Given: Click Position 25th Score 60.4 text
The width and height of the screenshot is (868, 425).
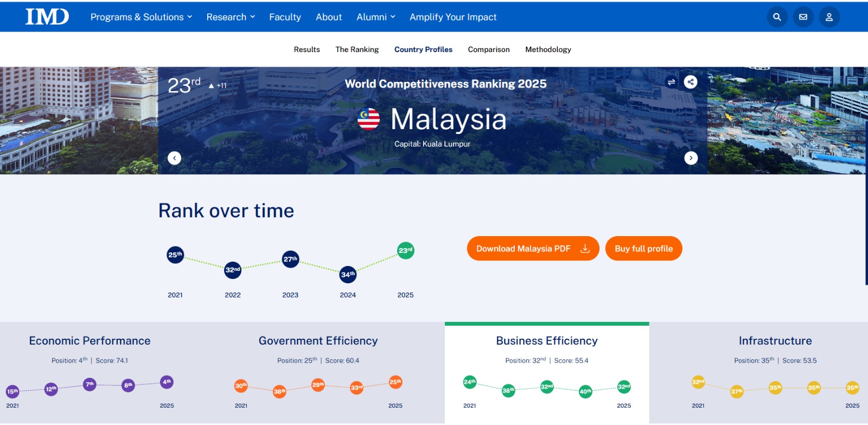Looking at the screenshot, I should [318, 360].
